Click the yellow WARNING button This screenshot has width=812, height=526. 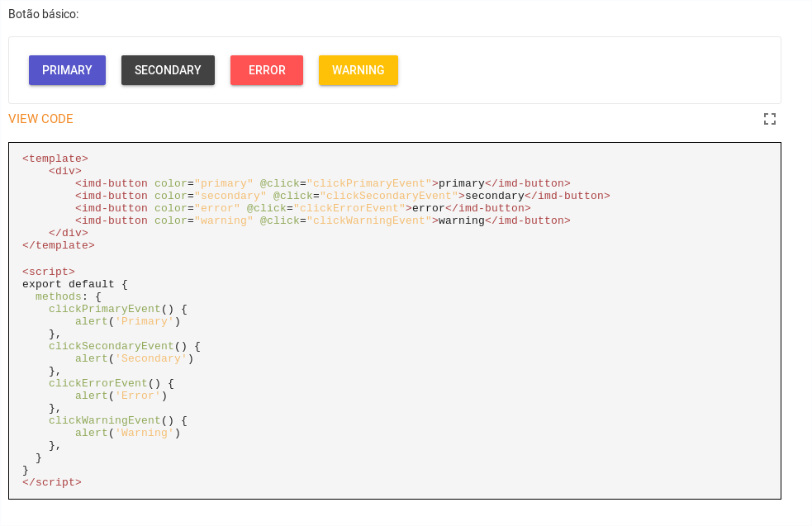[359, 70]
